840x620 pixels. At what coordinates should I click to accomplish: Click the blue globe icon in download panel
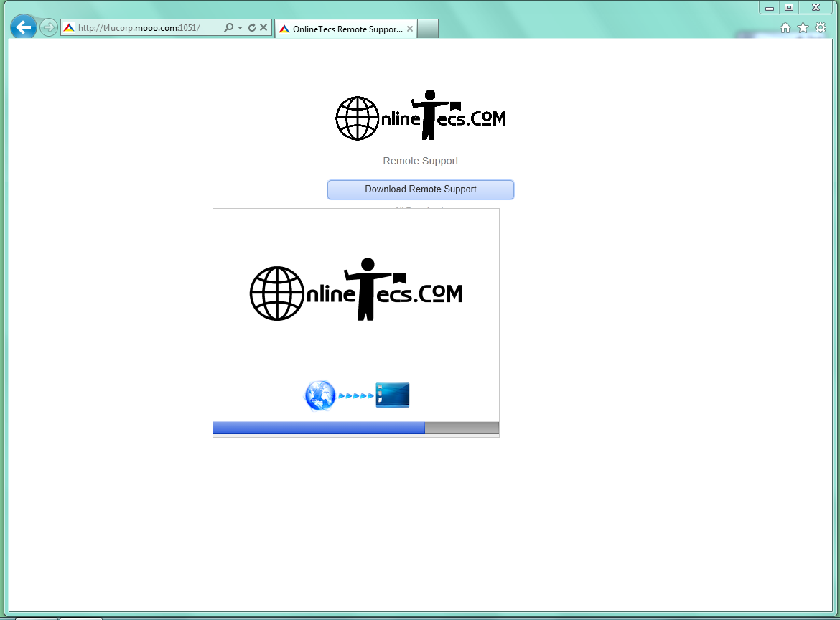319,395
